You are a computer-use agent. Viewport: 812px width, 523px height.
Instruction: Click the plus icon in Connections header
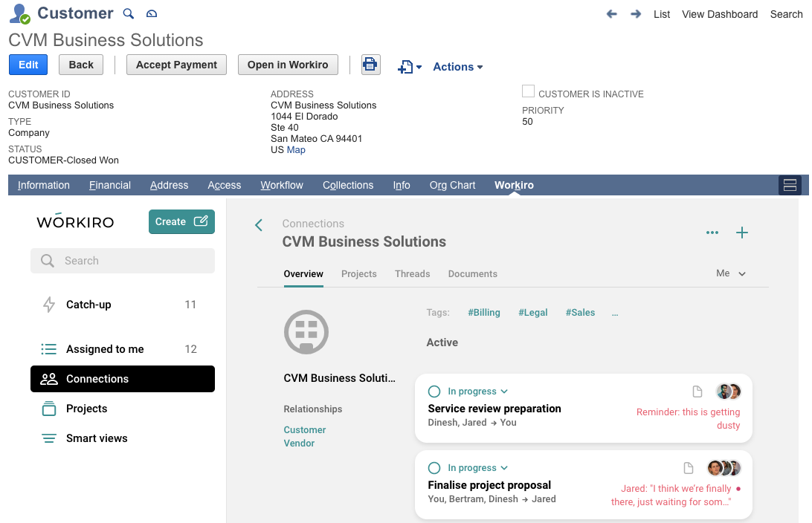(x=741, y=233)
